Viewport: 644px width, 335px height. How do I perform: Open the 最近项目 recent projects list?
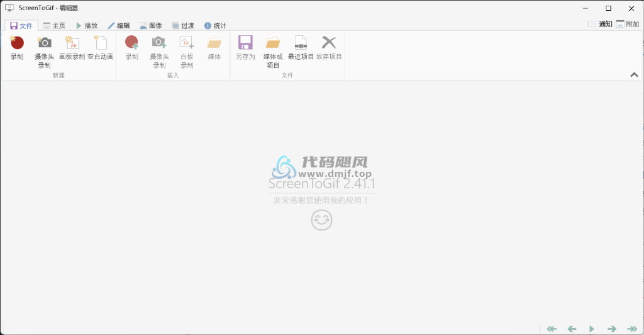301,48
